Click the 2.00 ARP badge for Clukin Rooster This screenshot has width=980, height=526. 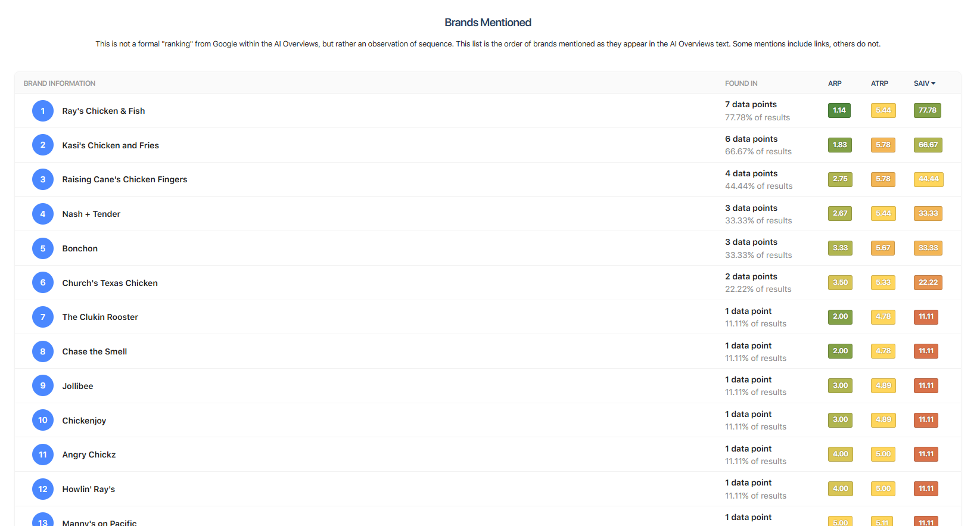[840, 317]
